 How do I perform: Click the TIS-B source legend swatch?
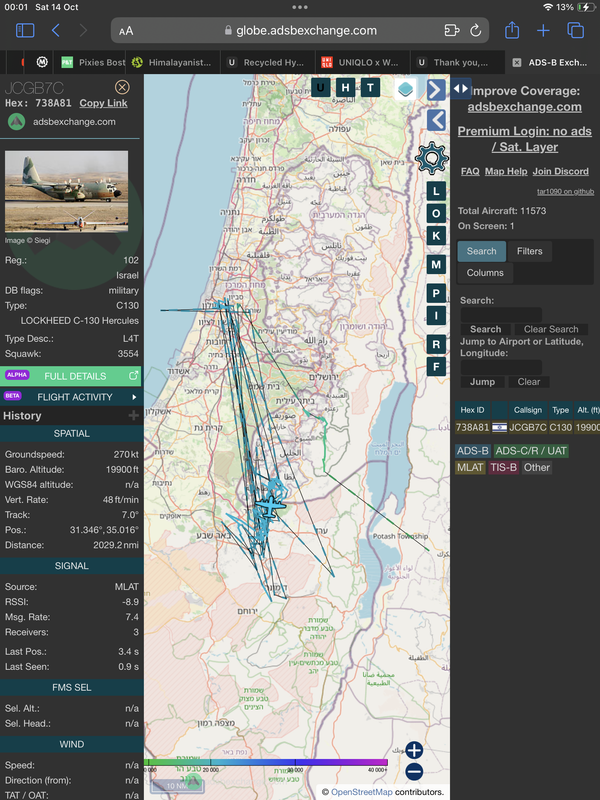coord(503,467)
